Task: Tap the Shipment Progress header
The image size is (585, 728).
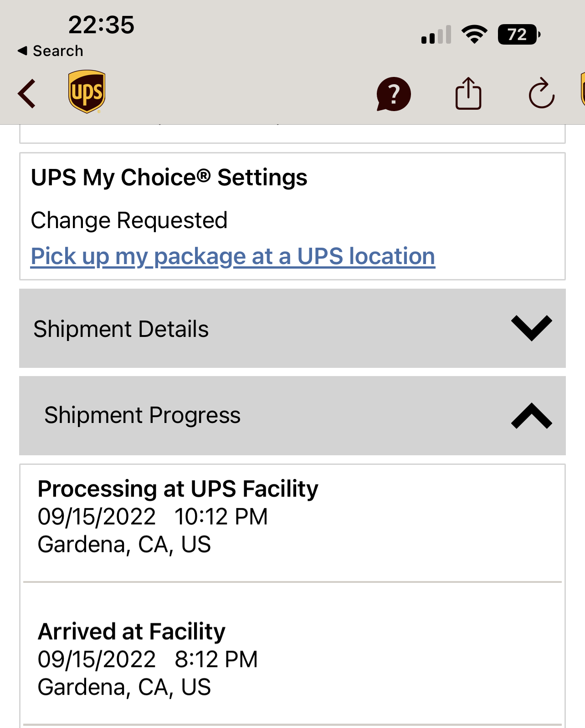Action: (142, 416)
